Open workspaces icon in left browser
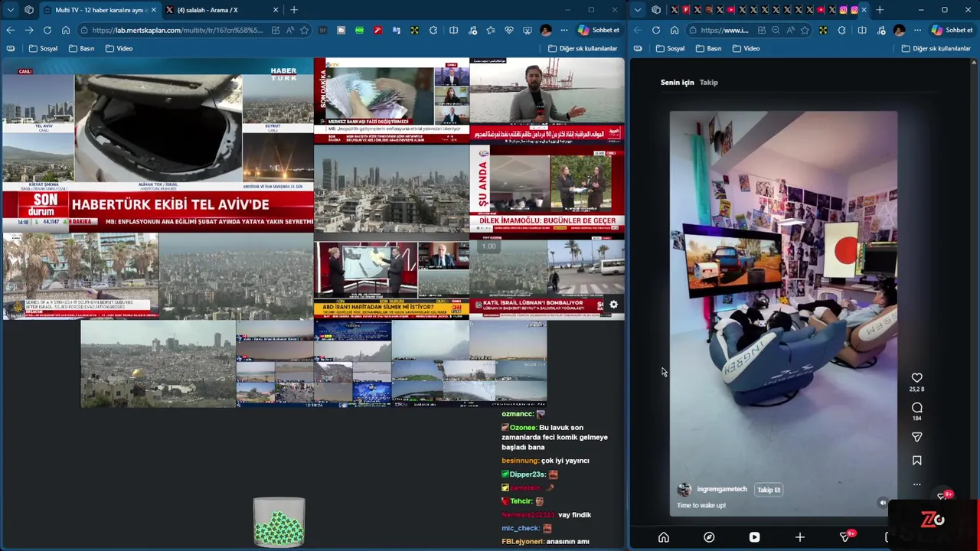Viewport: 980px width, 551px height. [x=29, y=10]
